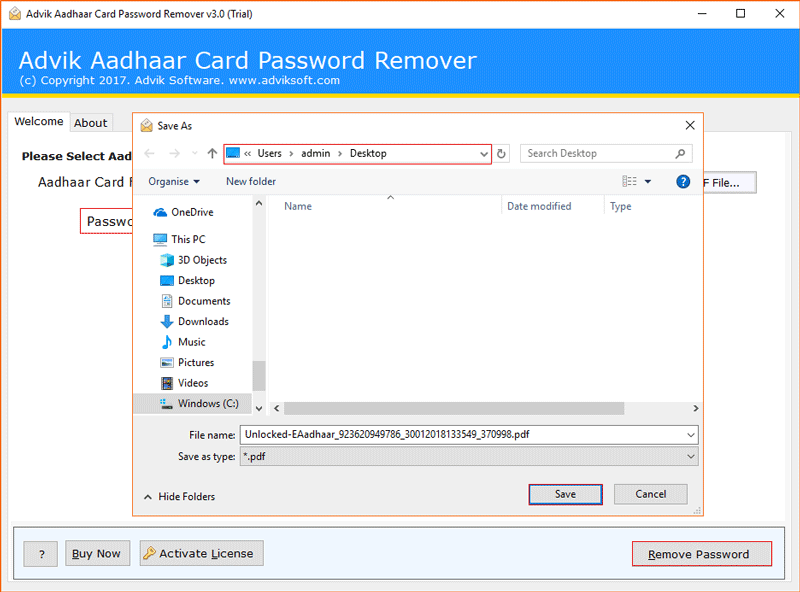Refresh the Desktop folder view

click(501, 153)
